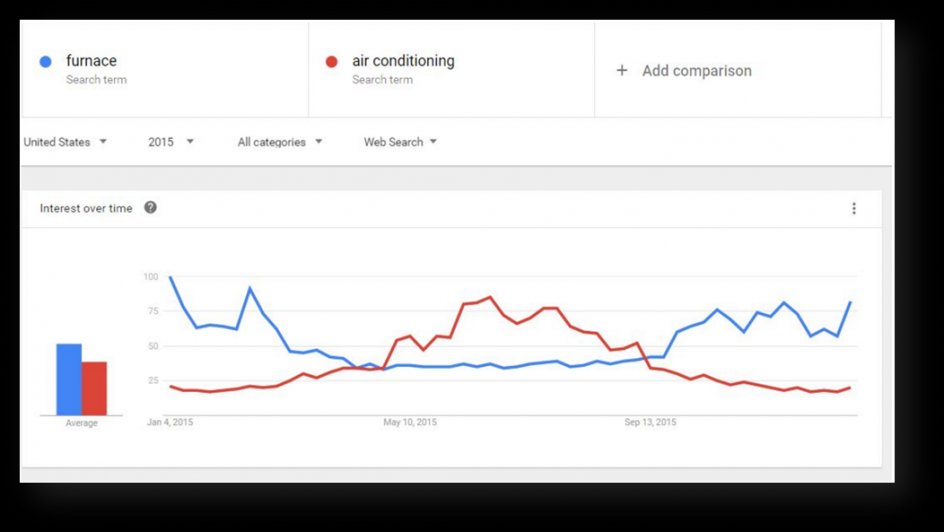The width and height of the screenshot is (944, 532).
Task: Click the blue furnace line peak at 100
Action: click(171, 277)
